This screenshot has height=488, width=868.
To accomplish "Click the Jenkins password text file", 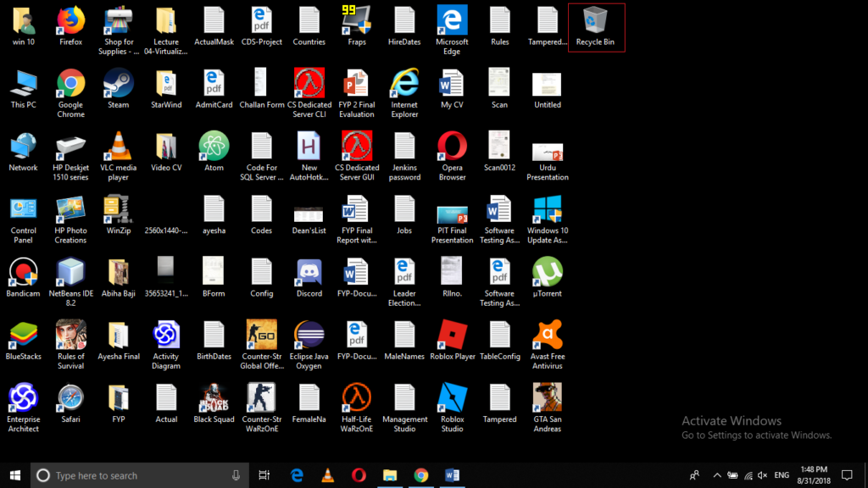I will pos(404,157).
